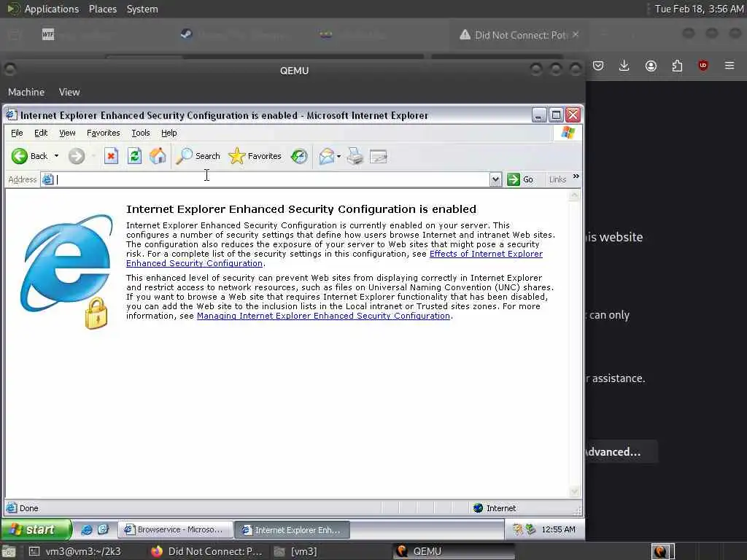The height and width of the screenshot is (560, 747).
Task: Click show desktop icon in bottom panel
Action: [x=9, y=551]
